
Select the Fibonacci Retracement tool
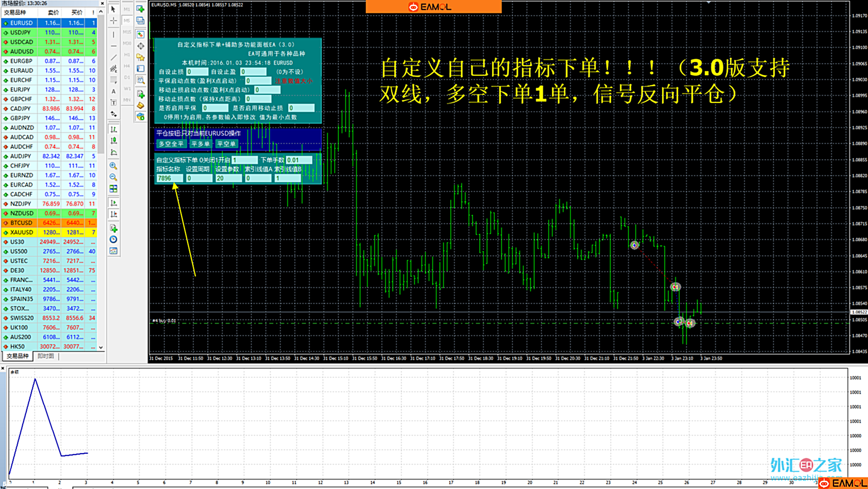(113, 79)
